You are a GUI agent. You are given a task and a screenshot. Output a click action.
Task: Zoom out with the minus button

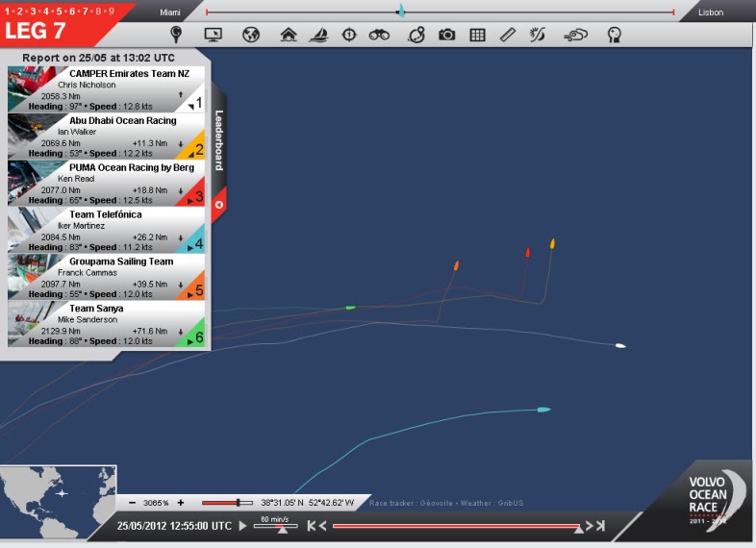[x=132, y=503]
